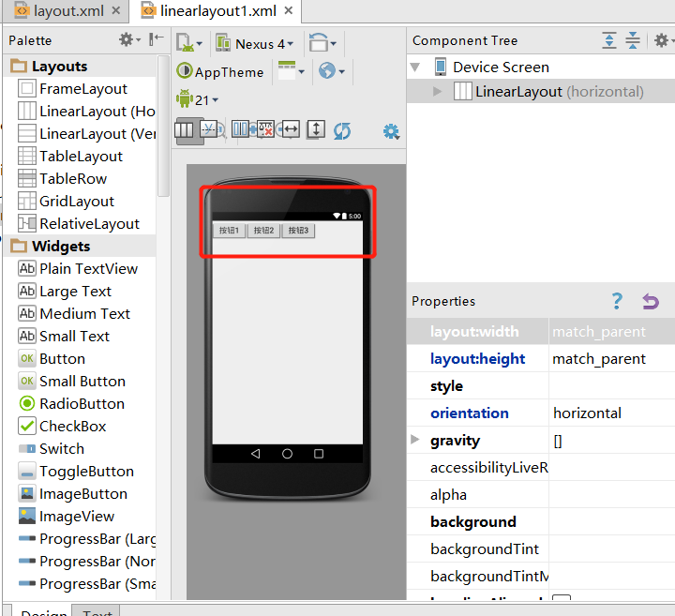
Task: Click the blue refresh icon
Action: coord(342,131)
